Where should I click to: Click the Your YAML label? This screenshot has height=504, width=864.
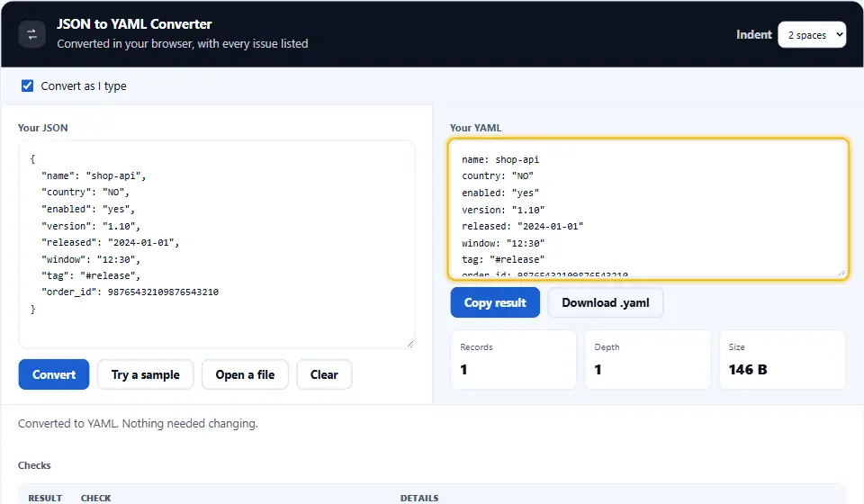pos(475,128)
